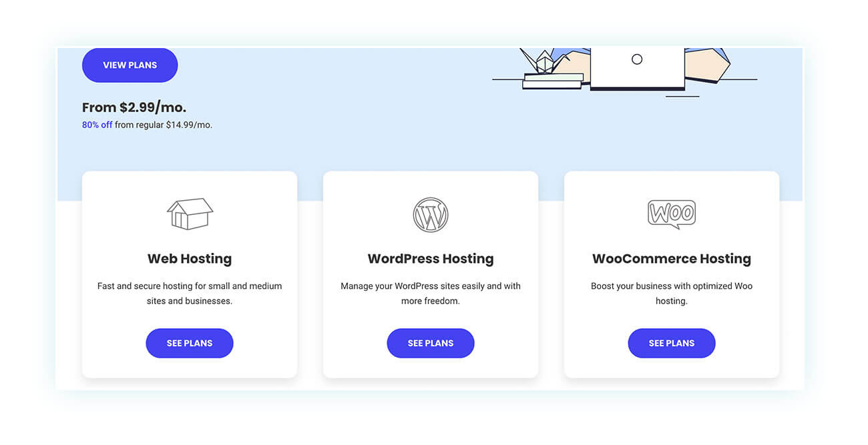Click the house icon above Web Hosting
The height and width of the screenshot is (445, 868).
point(190,214)
